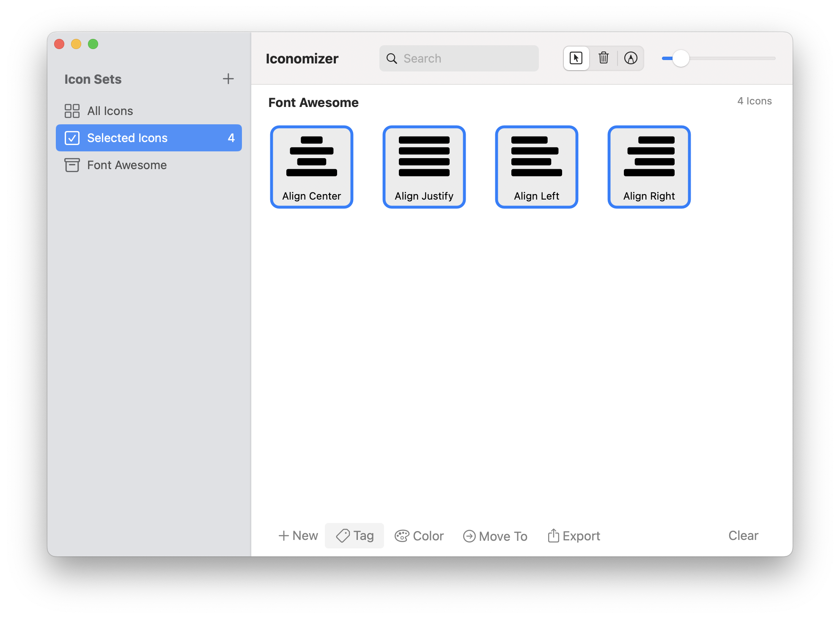Screen dimensions: 840x619
Task: Add a new icon set with plus
Action: [228, 79]
